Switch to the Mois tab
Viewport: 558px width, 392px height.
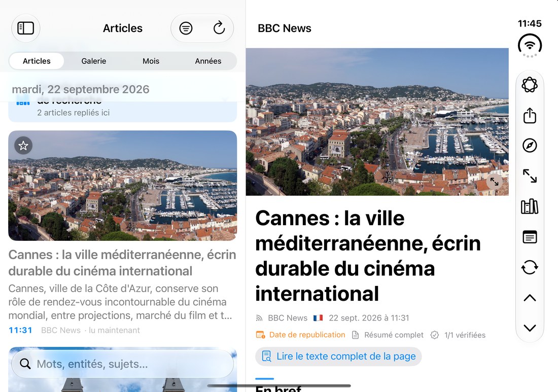(x=151, y=61)
